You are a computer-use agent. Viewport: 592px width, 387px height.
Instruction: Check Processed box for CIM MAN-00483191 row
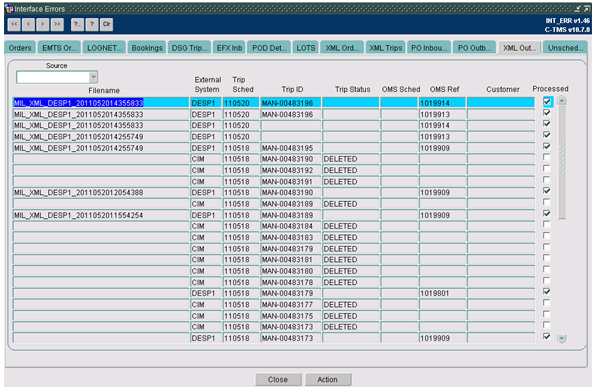coord(547,180)
